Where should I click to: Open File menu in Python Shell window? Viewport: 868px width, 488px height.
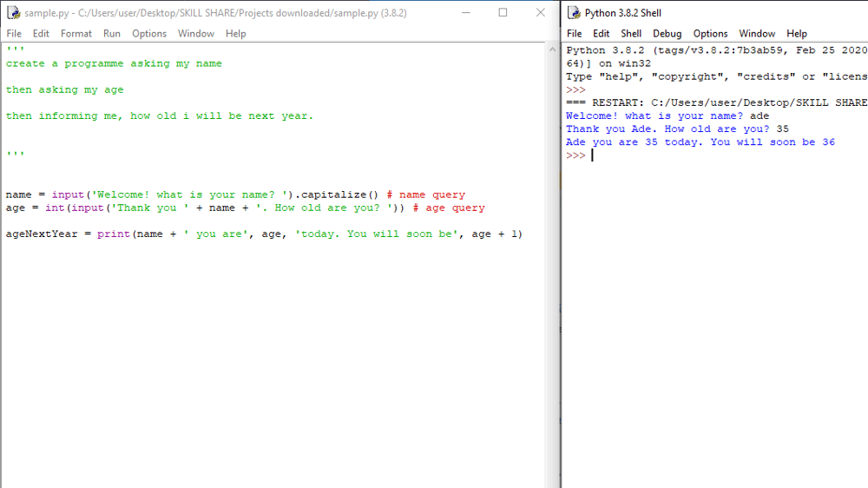tap(574, 34)
